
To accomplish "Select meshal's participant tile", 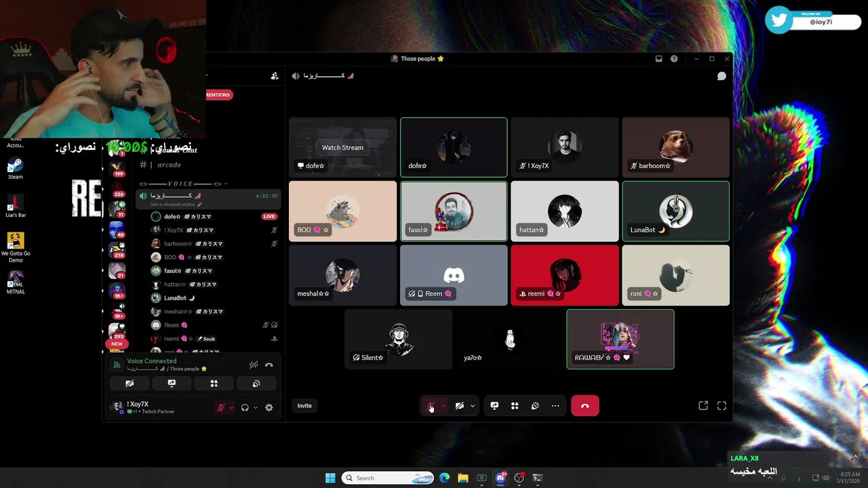I will (x=342, y=275).
